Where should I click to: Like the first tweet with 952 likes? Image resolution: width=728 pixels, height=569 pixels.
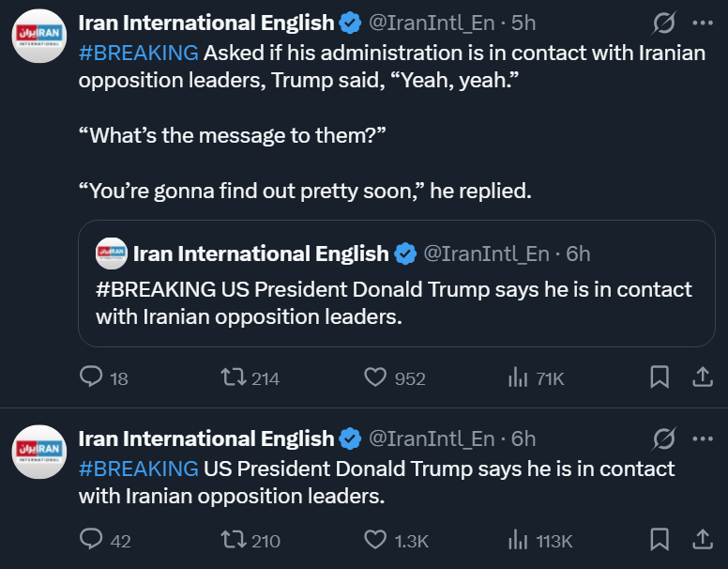pyautogui.click(x=375, y=377)
